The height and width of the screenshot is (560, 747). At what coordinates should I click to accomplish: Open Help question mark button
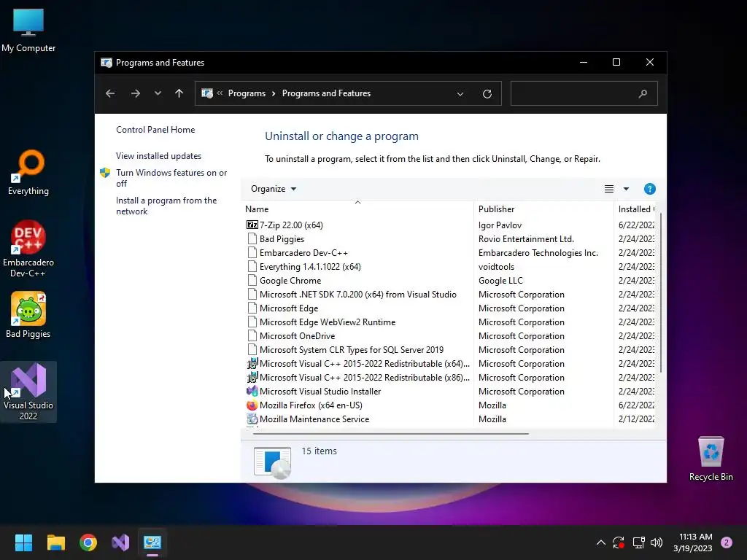tap(649, 189)
